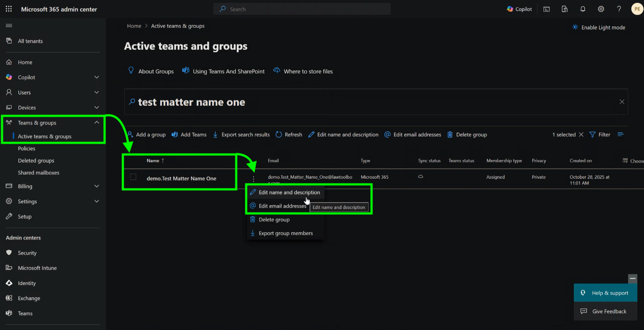Open list view options icon
644x330 pixels.
pyautogui.click(x=621, y=134)
